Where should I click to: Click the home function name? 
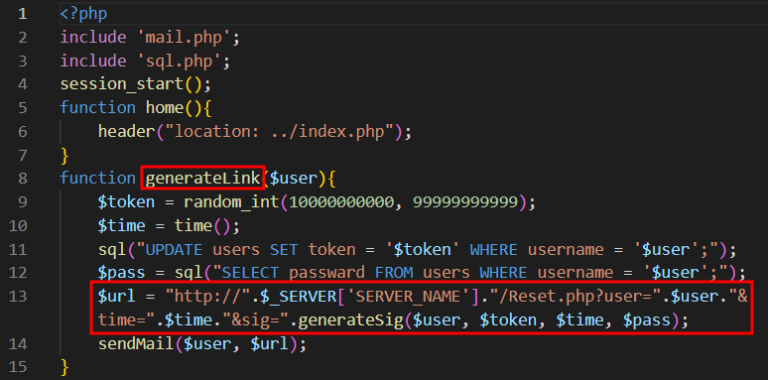coord(165,107)
